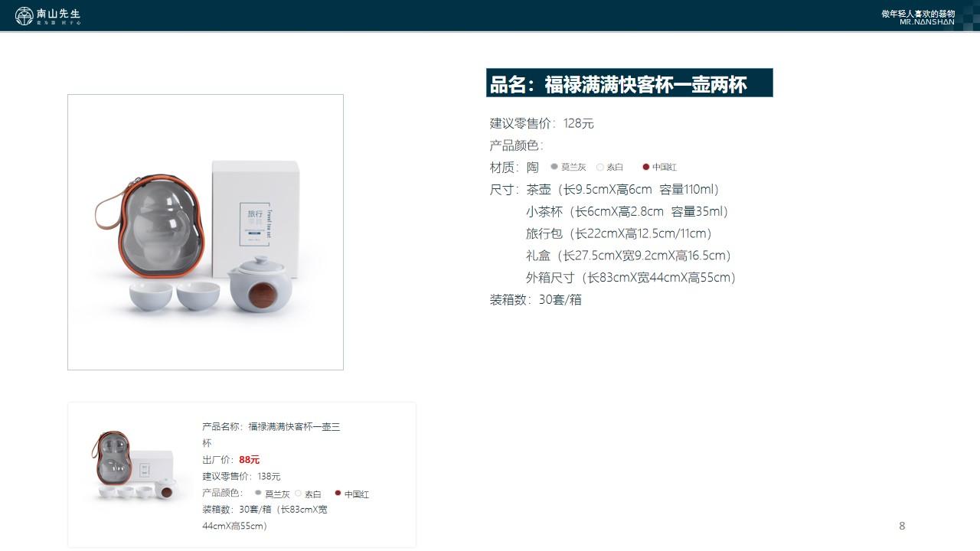Select the 莫兰灰 gray dot beside 材质
980x551 pixels.
554,166
